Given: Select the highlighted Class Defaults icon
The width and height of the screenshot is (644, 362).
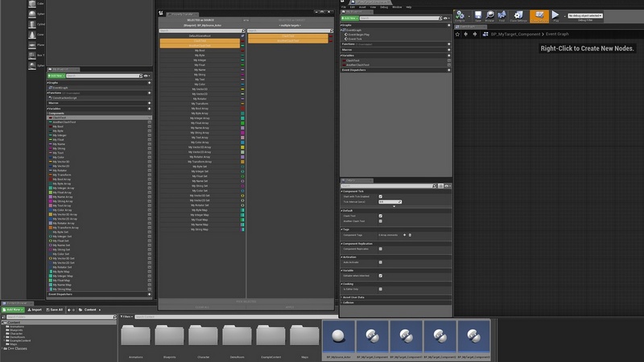Looking at the screenshot, I should point(539,15).
